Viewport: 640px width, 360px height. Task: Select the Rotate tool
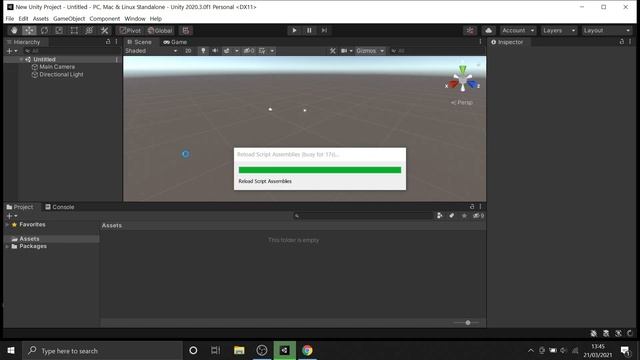pos(44,31)
